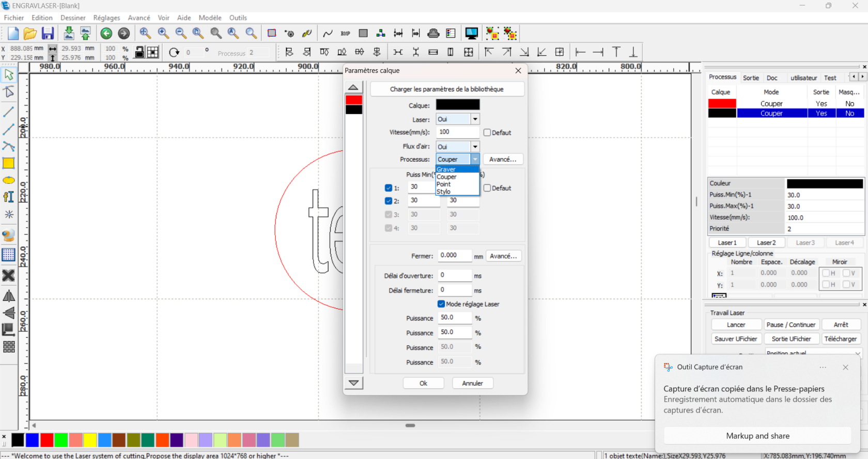Select the yellow ellipse drawing tool
Viewport: 868px width, 459px height.
point(9,180)
